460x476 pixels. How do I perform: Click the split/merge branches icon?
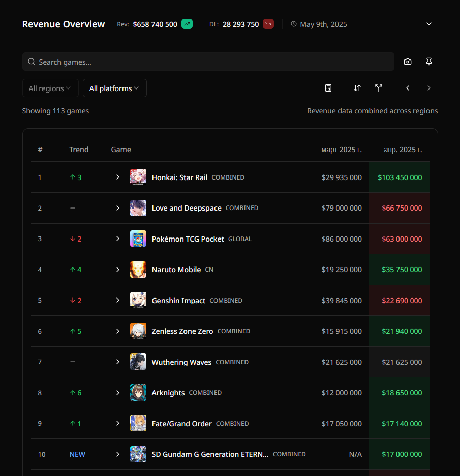tap(378, 88)
